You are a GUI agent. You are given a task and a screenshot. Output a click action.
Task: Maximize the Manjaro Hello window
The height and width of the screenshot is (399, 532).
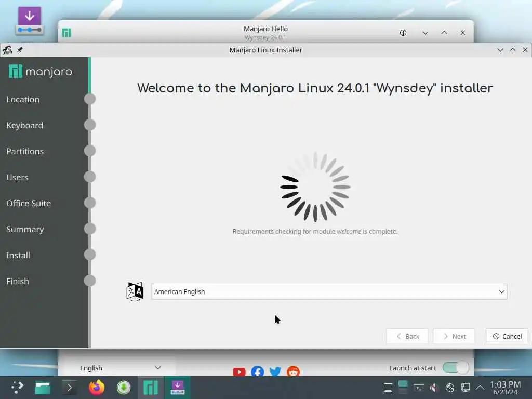click(x=444, y=33)
